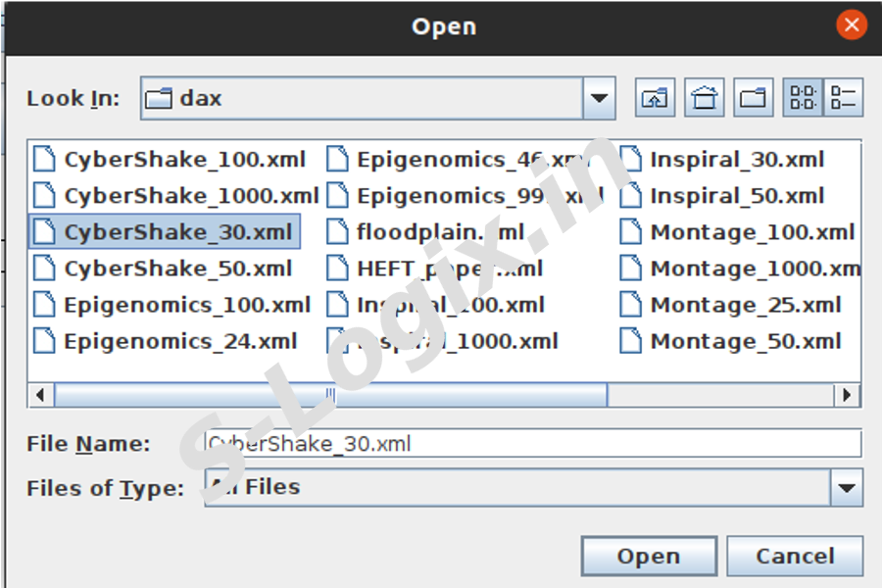The width and height of the screenshot is (882, 588).
Task: Click the scrollbar right arrow
Action: tap(848, 395)
